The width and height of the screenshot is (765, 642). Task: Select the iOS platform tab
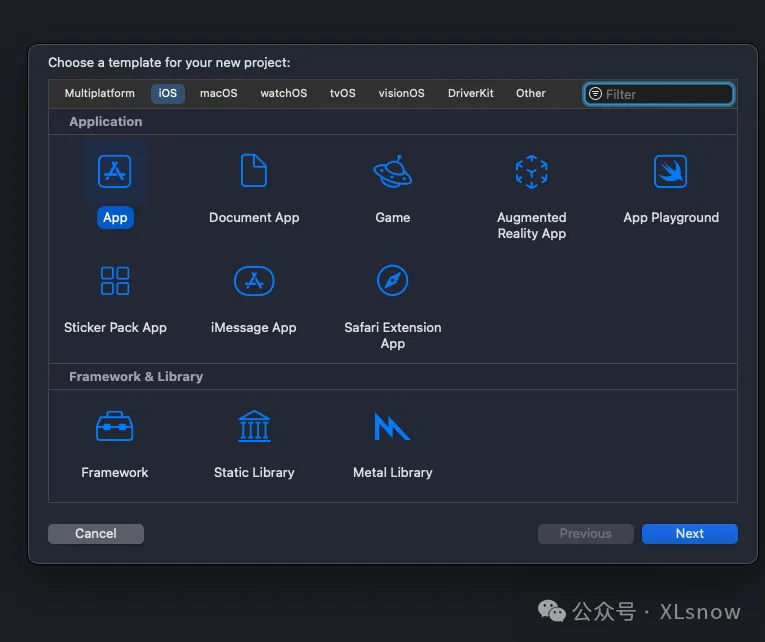coord(167,93)
